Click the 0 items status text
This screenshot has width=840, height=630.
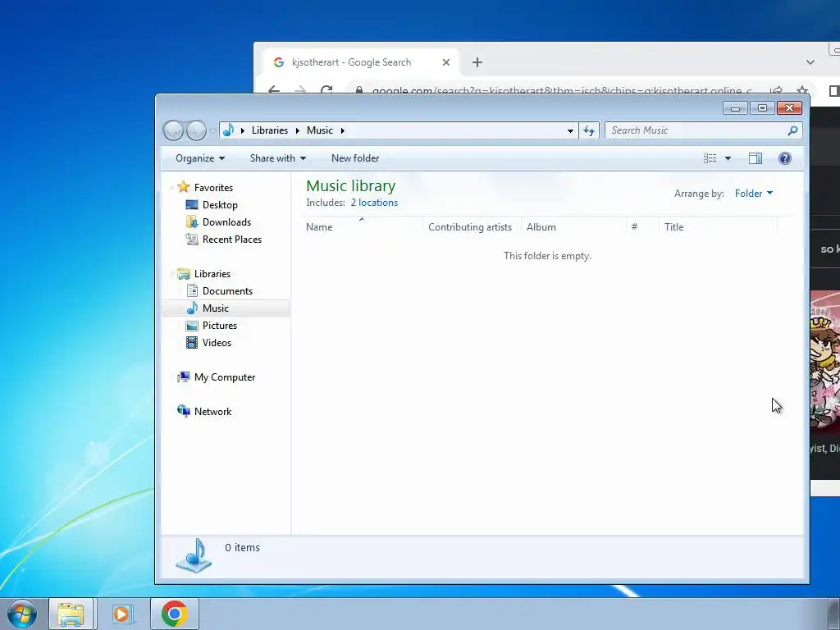click(x=242, y=547)
